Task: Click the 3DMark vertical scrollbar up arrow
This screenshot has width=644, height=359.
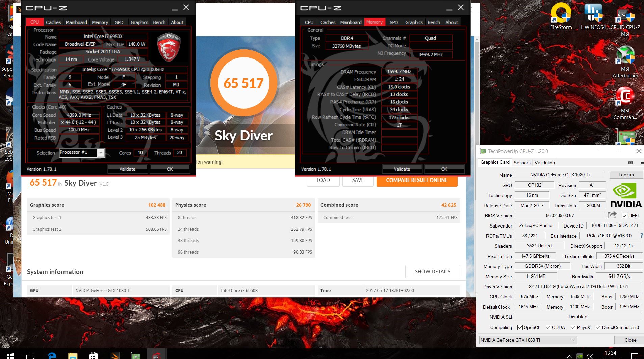Action: click(x=477, y=40)
